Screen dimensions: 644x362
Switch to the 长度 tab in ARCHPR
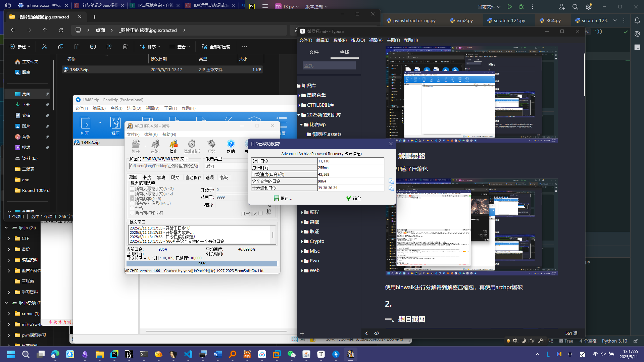click(x=147, y=177)
